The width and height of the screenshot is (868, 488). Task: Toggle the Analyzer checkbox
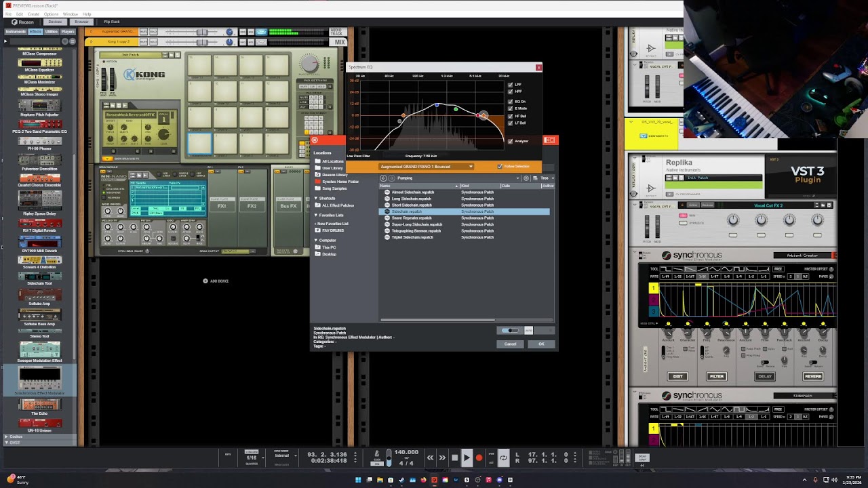coord(511,141)
